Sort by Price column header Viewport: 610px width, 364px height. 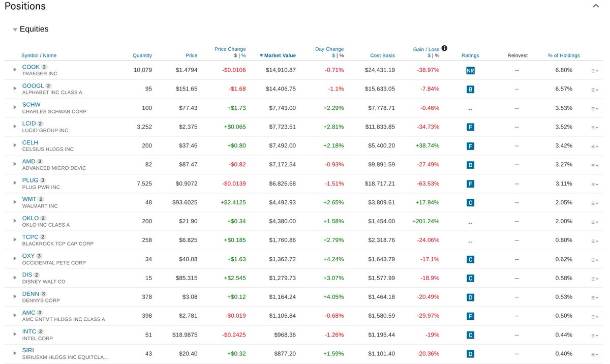tap(191, 55)
